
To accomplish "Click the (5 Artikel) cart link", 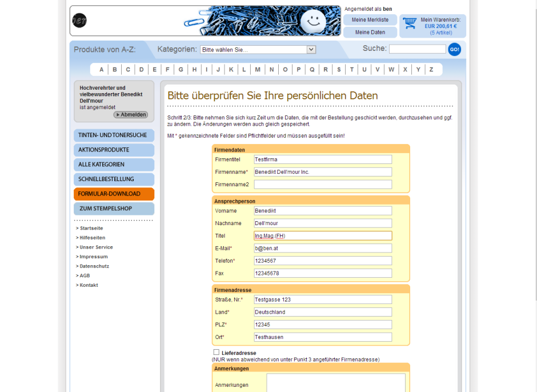I will (441, 33).
